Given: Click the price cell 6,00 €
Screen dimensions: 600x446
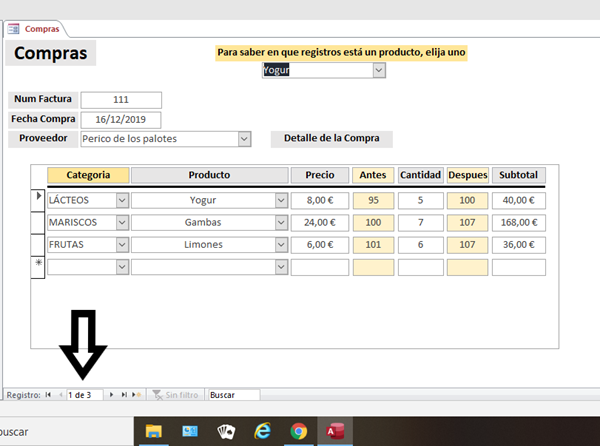Looking at the screenshot, I should coord(320,245).
